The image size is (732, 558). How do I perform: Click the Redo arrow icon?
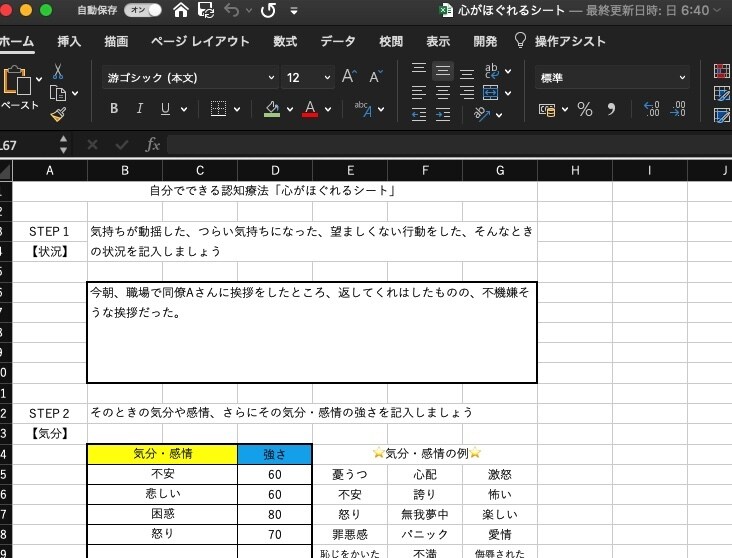(268, 10)
